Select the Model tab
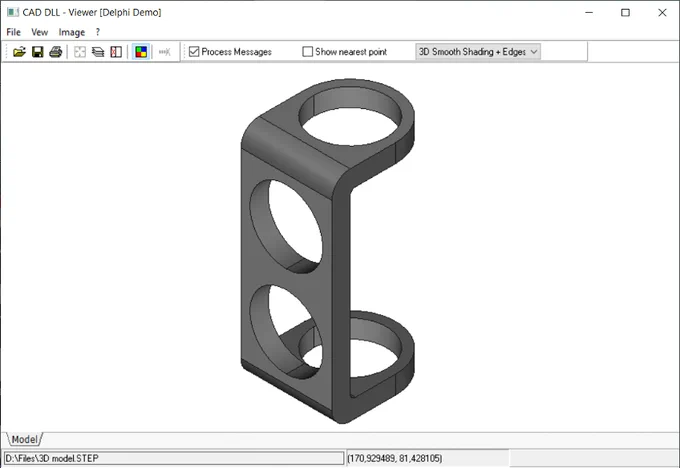 [24, 439]
